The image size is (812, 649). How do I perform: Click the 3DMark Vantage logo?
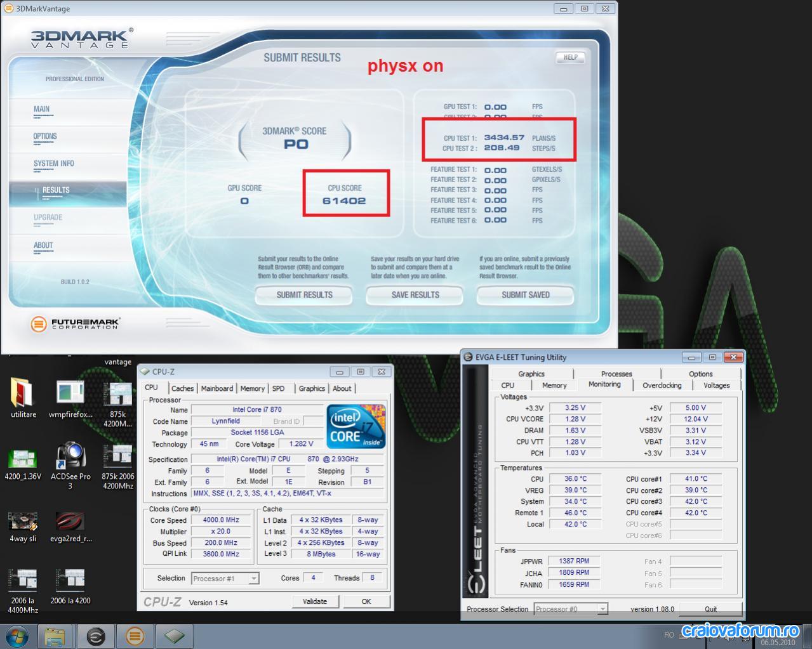[82, 38]
